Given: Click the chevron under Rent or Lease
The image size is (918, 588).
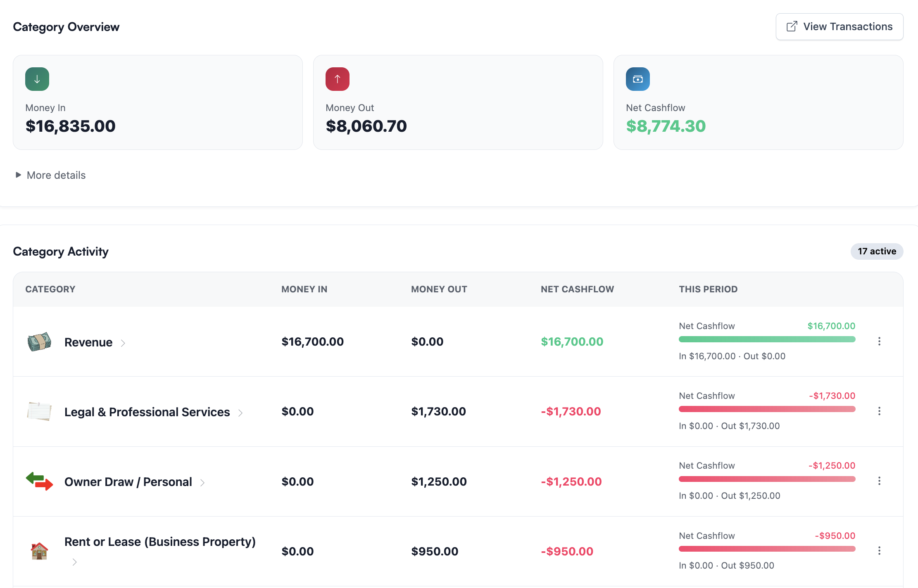Looking at the screenshot, I should (74, 562).
